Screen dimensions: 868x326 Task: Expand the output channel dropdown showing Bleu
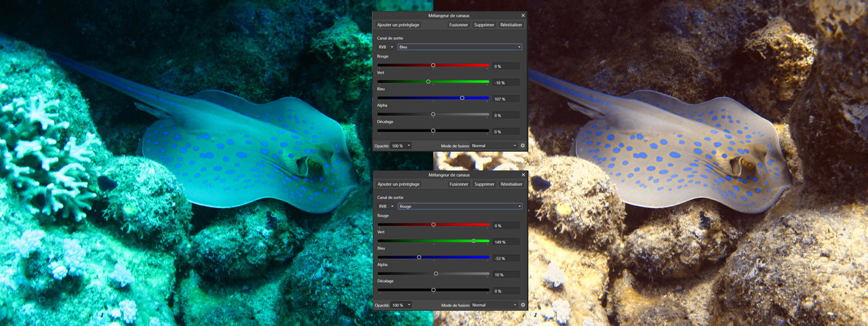point(460,47)
